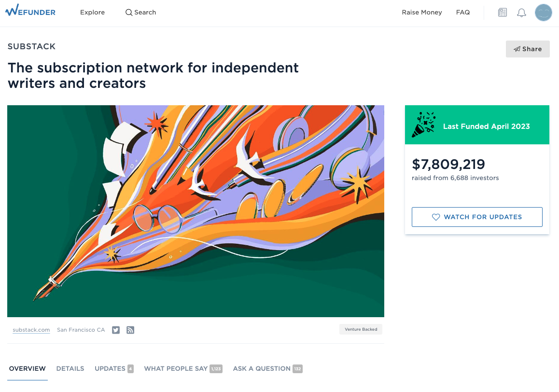Click the heart icon on Watch button
559x392 pixels.
(x=436, y=217)
